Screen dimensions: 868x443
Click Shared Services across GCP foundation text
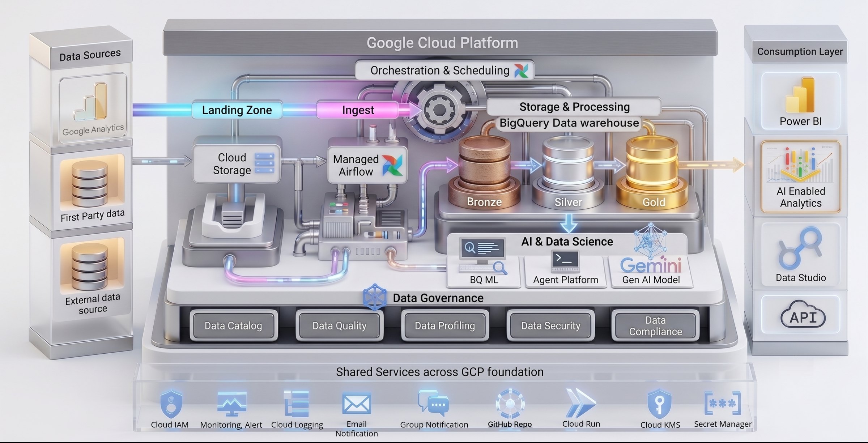[439, 372]
